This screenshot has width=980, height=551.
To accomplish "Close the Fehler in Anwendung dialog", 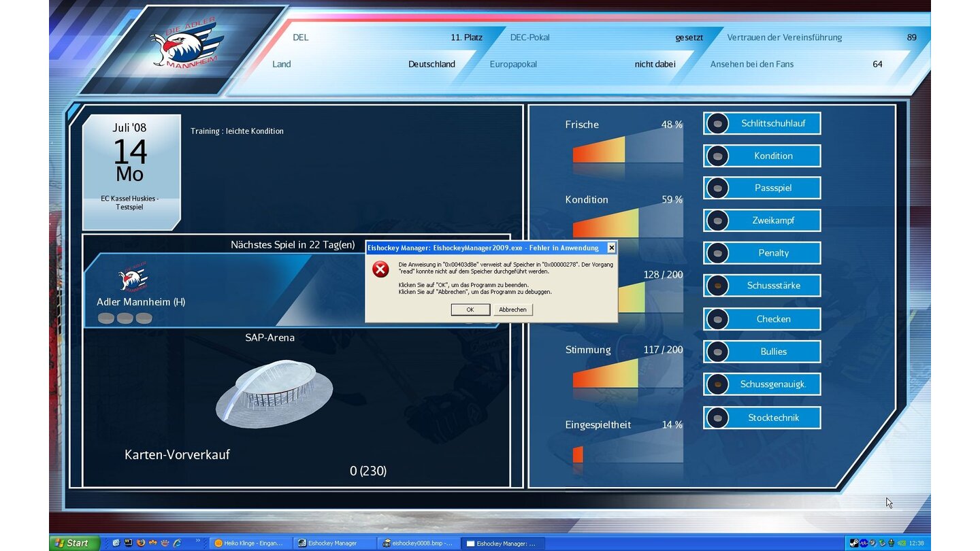I will tap(611, 248).
